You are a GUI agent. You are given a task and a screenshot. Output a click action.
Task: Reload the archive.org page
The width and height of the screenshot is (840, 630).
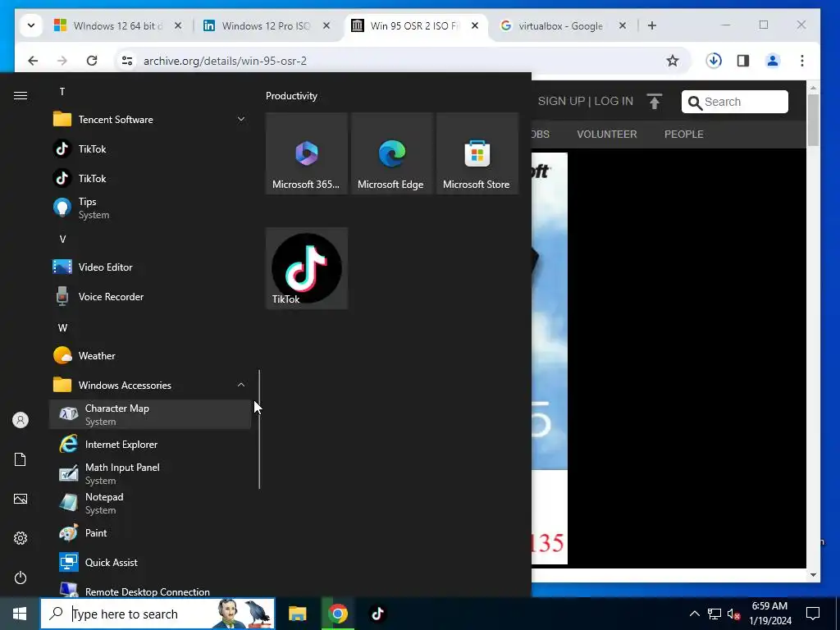point(92,61)
